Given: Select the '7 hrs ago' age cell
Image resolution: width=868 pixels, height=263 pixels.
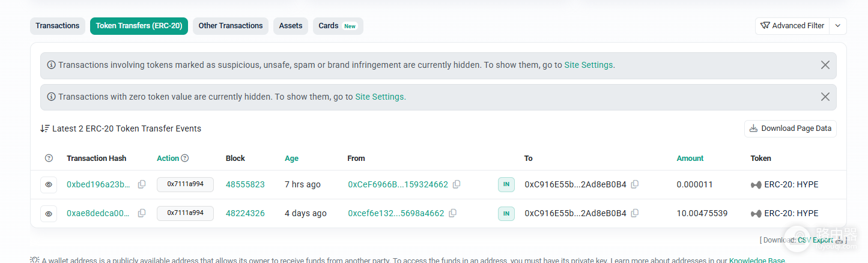Looking at the screenshot, I should click(303, 184).
